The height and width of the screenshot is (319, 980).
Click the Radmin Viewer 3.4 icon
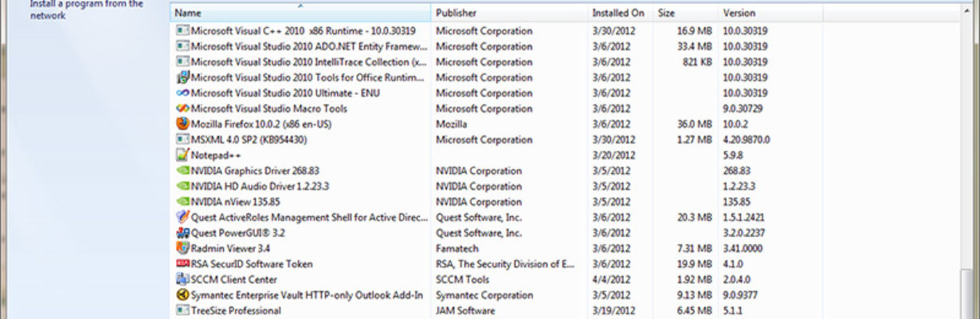[x=182, y=249]
